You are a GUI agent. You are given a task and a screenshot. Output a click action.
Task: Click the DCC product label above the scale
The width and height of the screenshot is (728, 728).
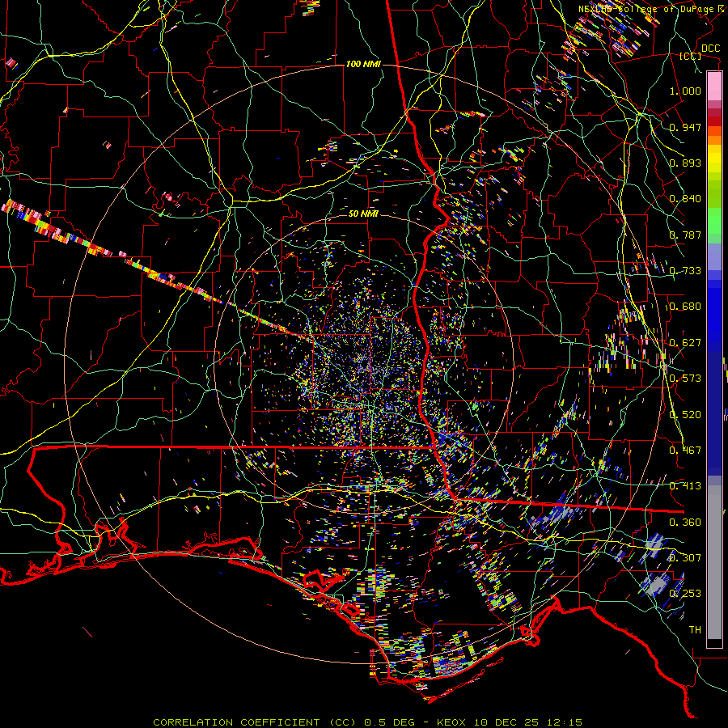pos(710,49)
